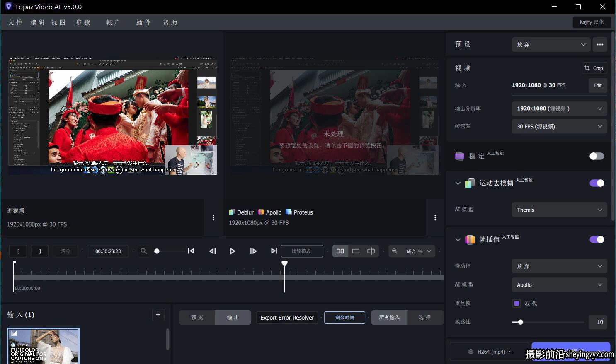The height and width of the screenshot is (364, 616).
Task: Disable the motion deblur toggle
Action: (x=597, y=183)
